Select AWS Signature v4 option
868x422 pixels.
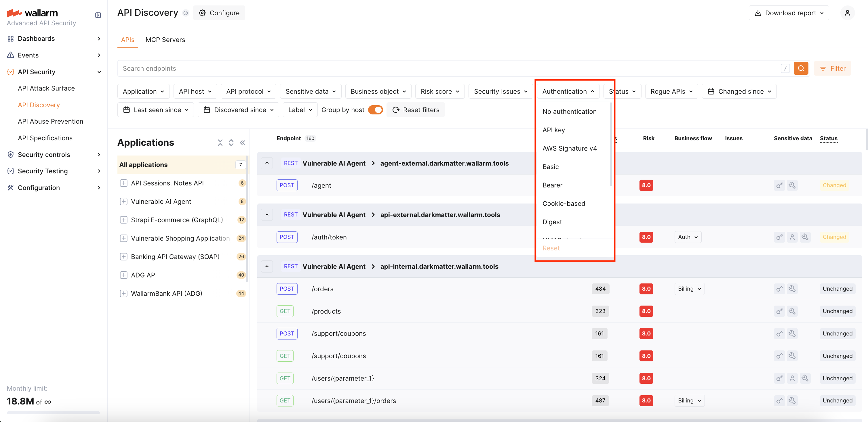tap(570, 148)
